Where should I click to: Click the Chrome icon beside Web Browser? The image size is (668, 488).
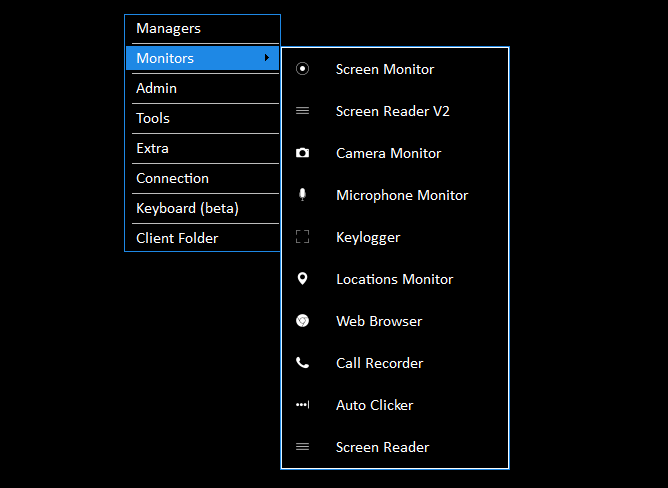coord(303,321)
